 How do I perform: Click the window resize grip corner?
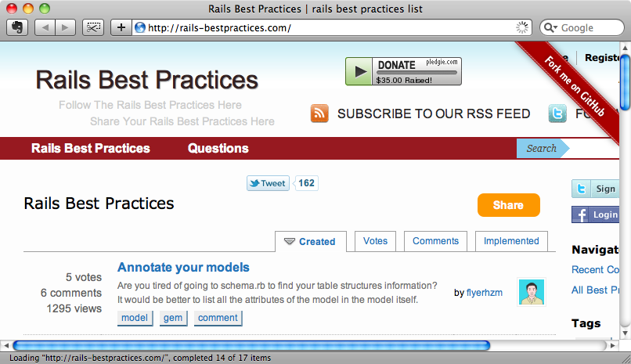(626, 359)
